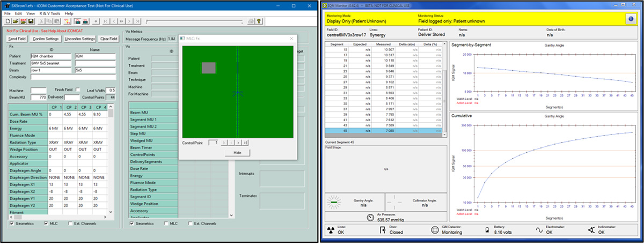Viewport: 644px width, 247px height.
Task: Click the Send Field button
Action: click(17, 39)
